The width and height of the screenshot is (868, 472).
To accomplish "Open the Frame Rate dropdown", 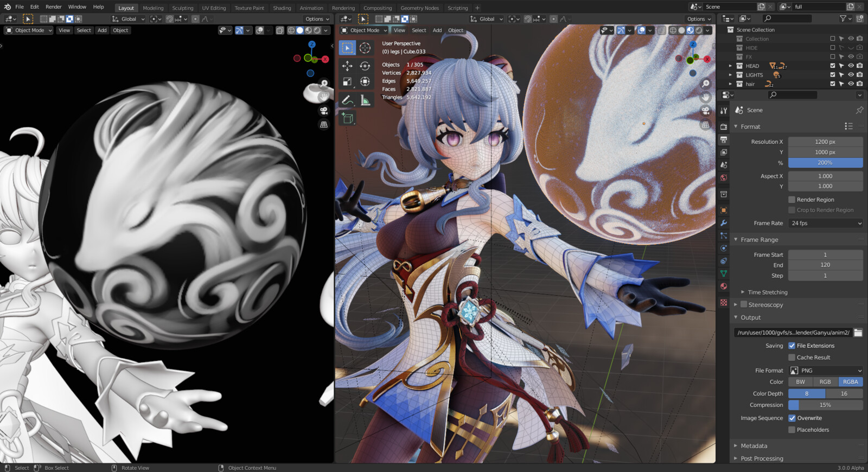I will [826, 223].
